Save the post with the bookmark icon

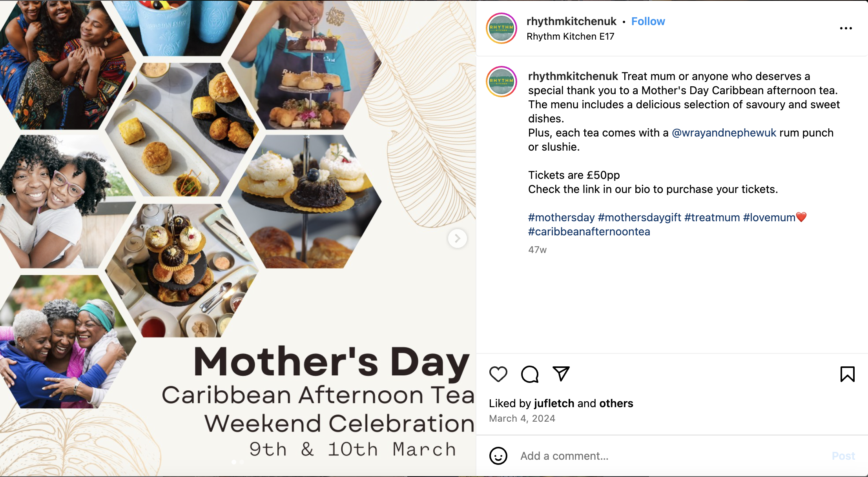tap(847, 374)
